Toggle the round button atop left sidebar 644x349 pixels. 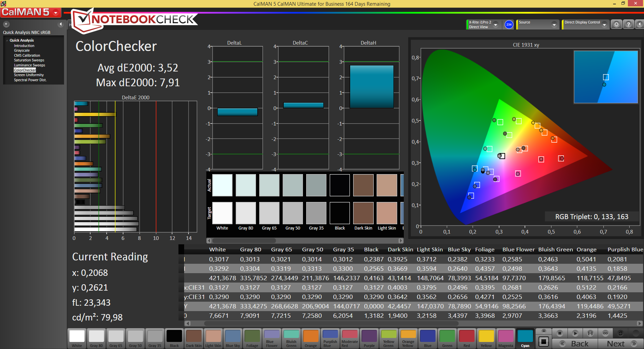(x=6, y=24)
